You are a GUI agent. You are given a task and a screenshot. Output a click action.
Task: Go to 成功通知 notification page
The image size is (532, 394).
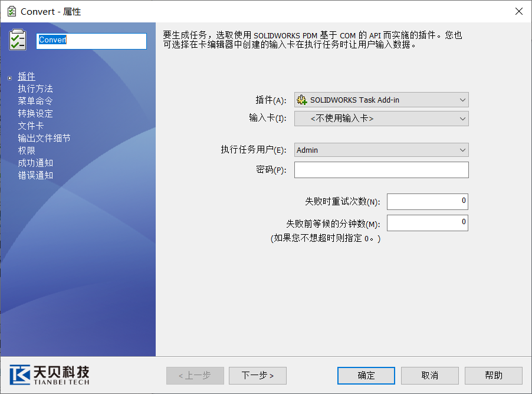[x=35, y=163]
